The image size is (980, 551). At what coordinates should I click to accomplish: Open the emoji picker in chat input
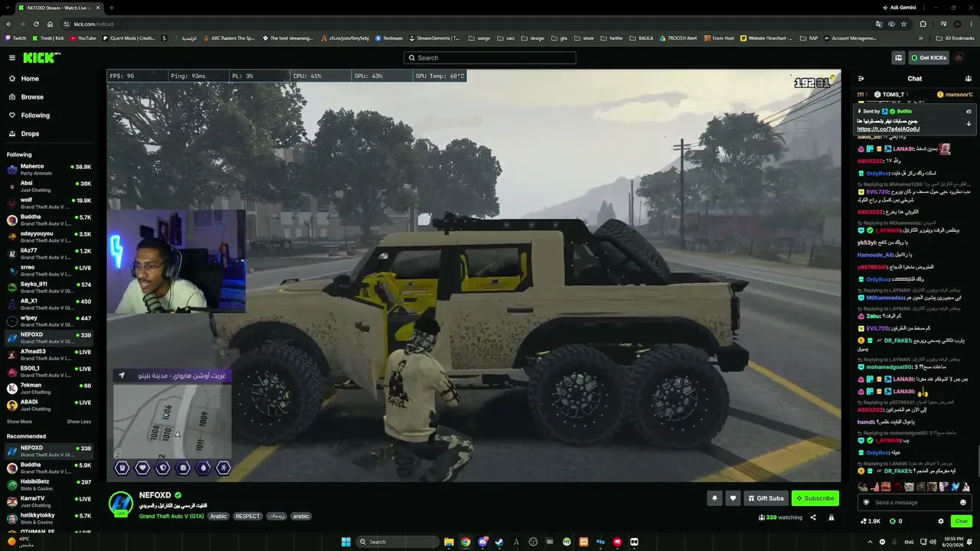(963, 503)
